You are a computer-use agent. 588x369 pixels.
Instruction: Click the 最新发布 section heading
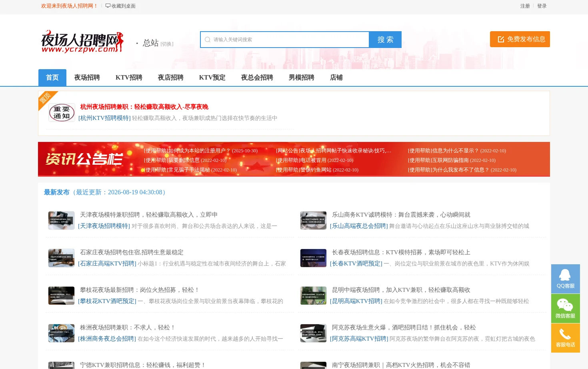(x=57, y=192)
